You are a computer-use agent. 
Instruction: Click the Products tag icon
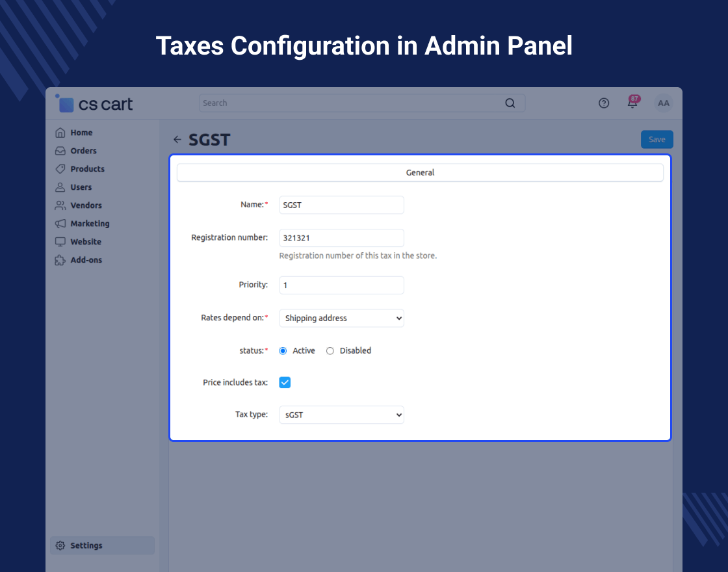coord(60,169)
